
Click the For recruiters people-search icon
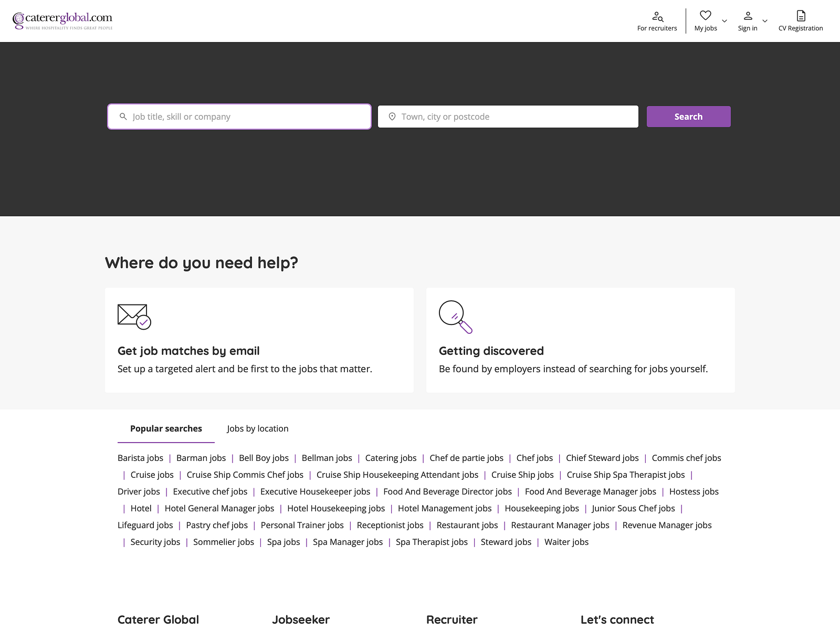[x=657, y=16]
